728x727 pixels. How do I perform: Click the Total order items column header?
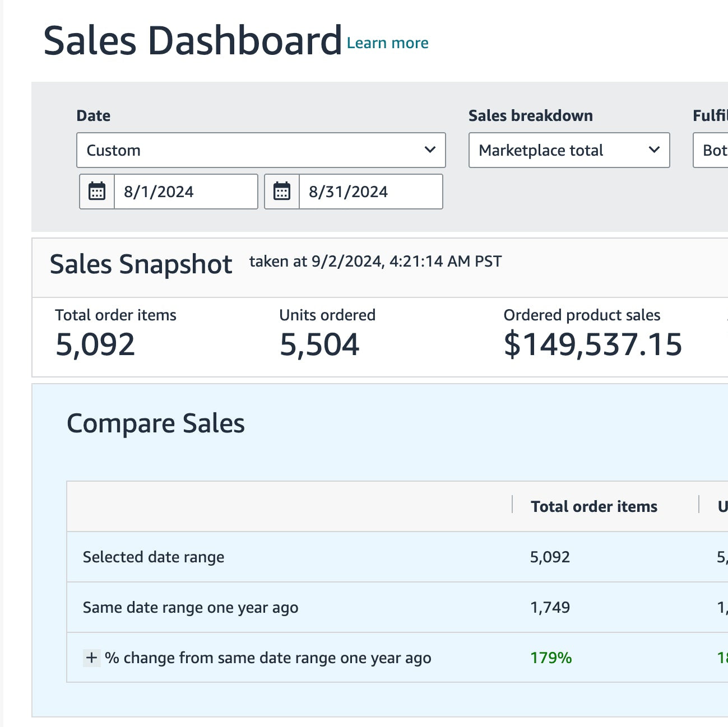coord(593,506)
